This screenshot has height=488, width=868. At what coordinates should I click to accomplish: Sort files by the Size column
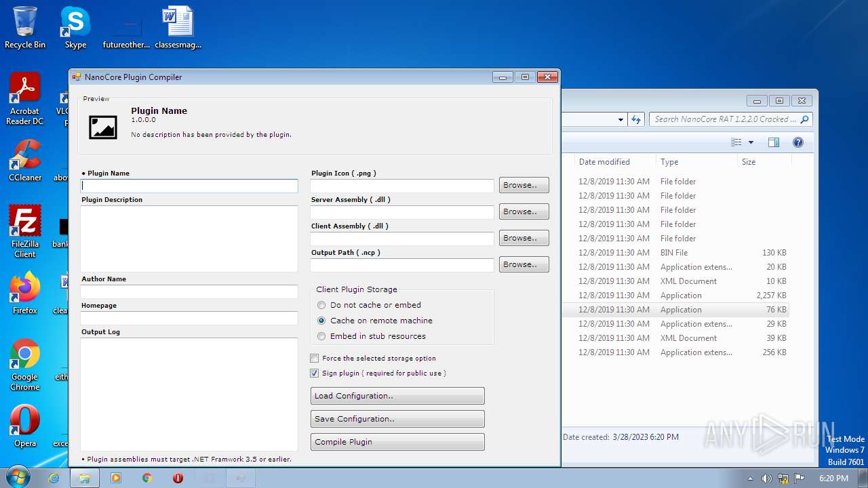coord(764,162)
